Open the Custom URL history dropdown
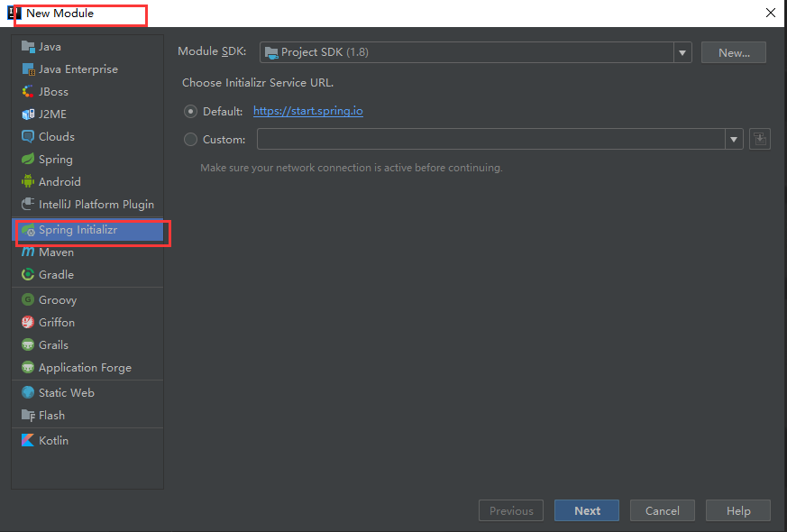 [735, 139]
